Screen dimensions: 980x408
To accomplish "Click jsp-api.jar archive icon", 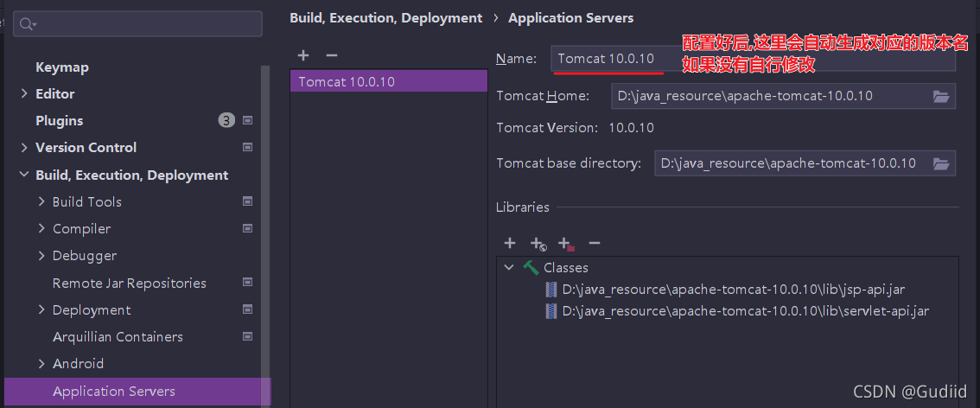I will (x=550, y=290).
